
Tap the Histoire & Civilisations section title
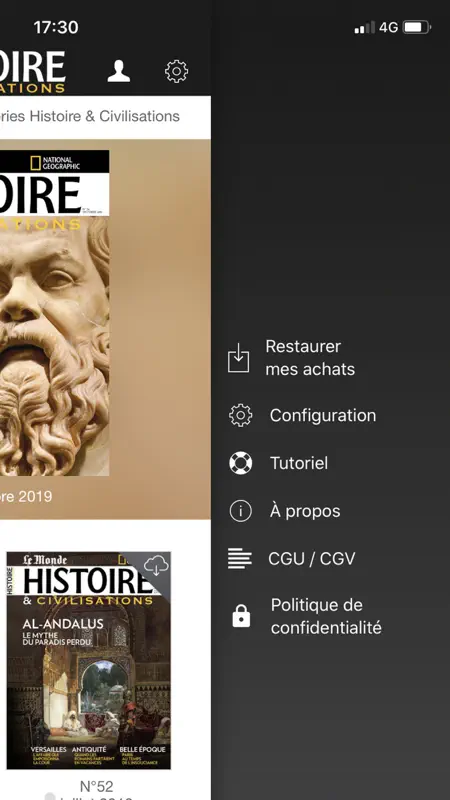(x=90, y=116)
